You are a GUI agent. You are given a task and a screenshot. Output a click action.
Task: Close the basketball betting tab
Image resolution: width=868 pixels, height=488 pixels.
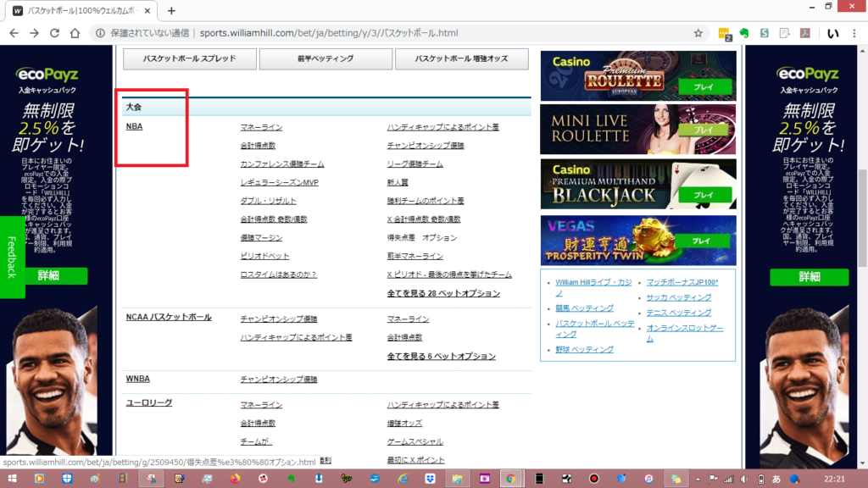click(147, 10)
